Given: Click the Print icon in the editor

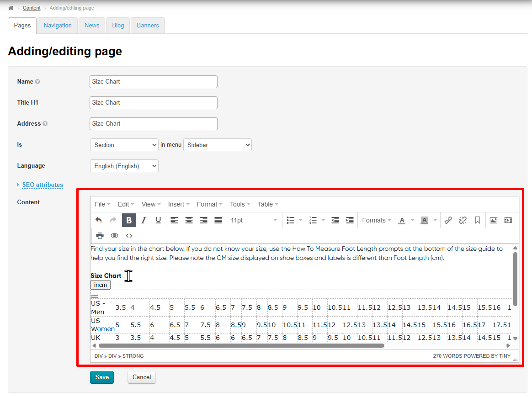Looking at the screenshot, I should (100, 236).
